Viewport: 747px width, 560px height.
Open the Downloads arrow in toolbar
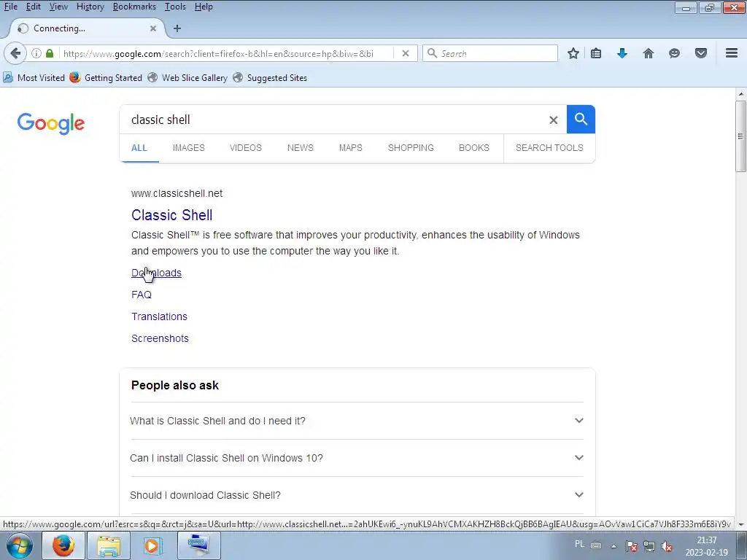622,53
